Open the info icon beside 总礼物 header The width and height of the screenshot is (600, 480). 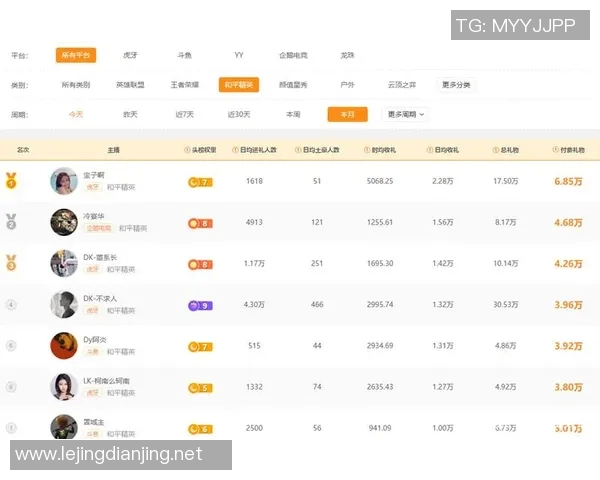496,150
